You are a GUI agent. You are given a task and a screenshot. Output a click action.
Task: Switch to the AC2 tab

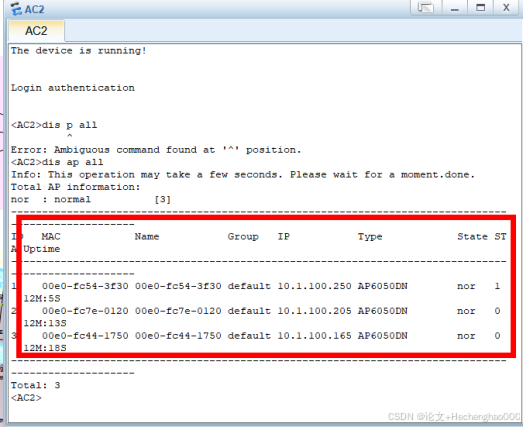[x=36, y=31]
